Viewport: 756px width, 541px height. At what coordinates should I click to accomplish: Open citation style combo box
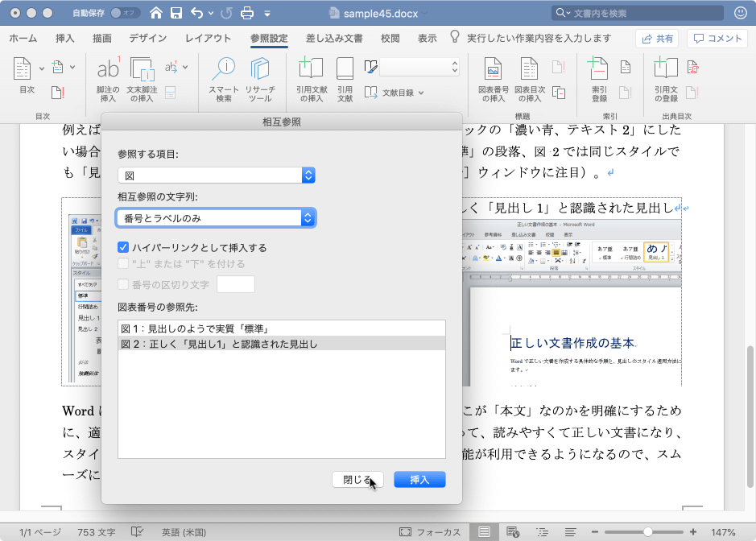pyautogui.click(x=419, y=67)
